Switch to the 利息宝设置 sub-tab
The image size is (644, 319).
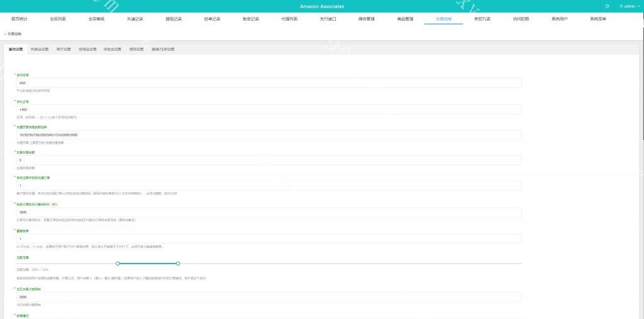coord(40,49)
